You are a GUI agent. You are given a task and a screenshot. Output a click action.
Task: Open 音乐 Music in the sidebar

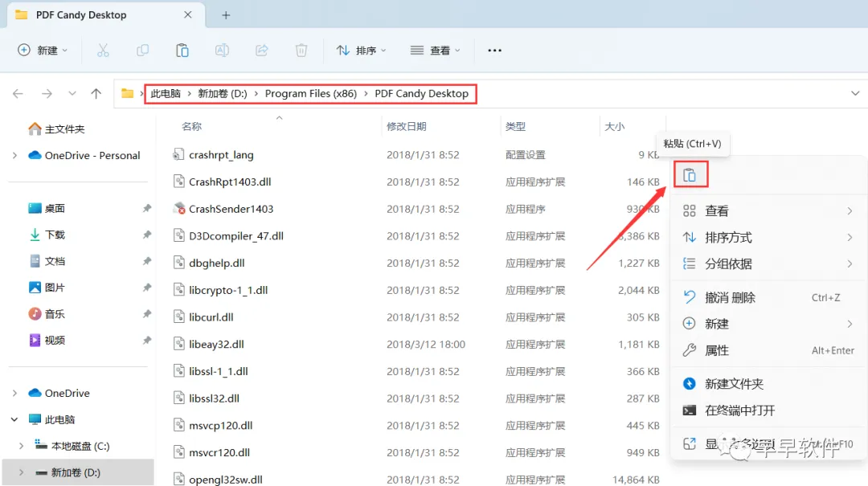point(47,314)
